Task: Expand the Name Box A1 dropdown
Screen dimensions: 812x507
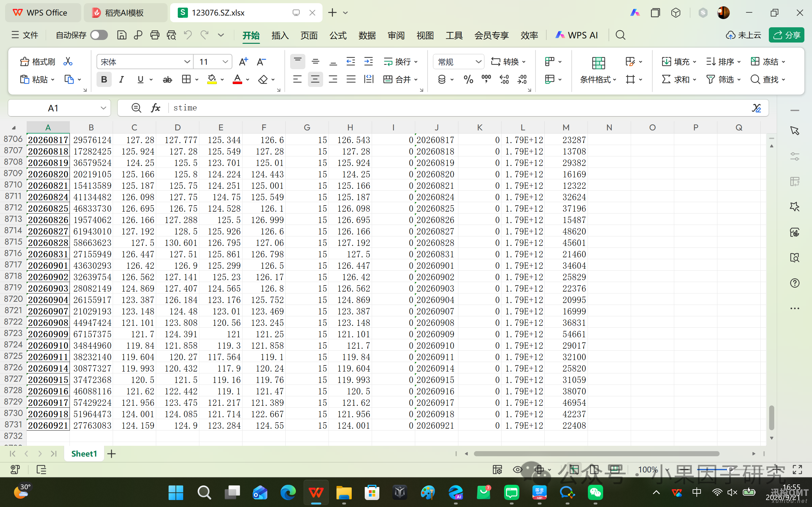Action: point(103,108)
